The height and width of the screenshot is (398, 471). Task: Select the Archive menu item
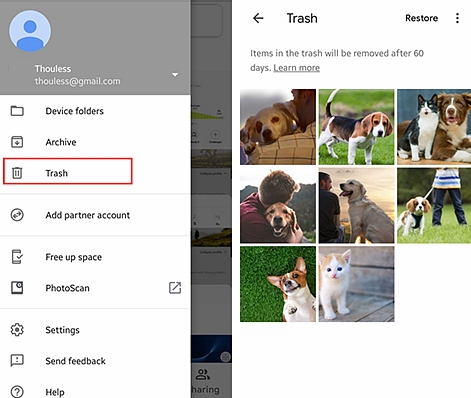point(95,142)
